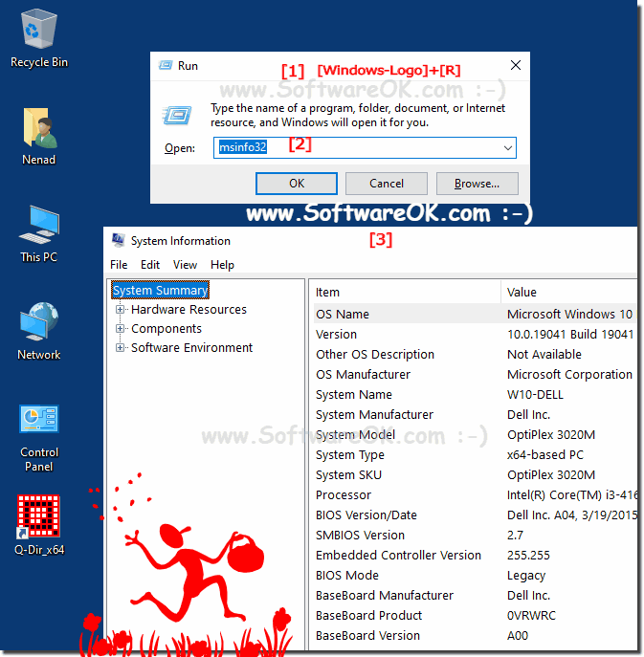The width and height of the screenshot is (644, 657).
Task: Click the 0VRWRC baseboard product value
Action: coord(531,616)
